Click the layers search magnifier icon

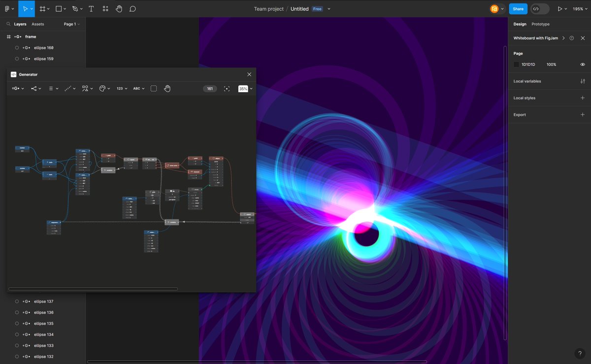click(8, 24)
